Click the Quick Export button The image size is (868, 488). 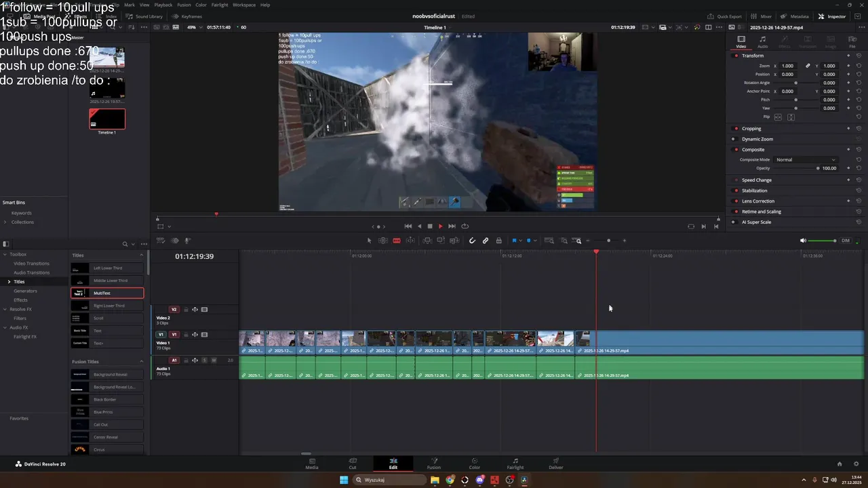pos(724,16)
